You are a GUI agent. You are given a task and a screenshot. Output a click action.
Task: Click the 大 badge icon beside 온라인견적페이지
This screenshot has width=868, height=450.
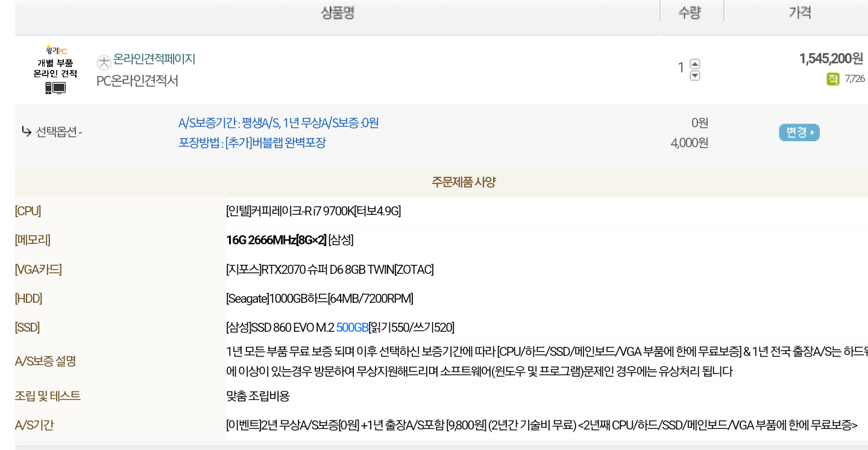(104, 62)
